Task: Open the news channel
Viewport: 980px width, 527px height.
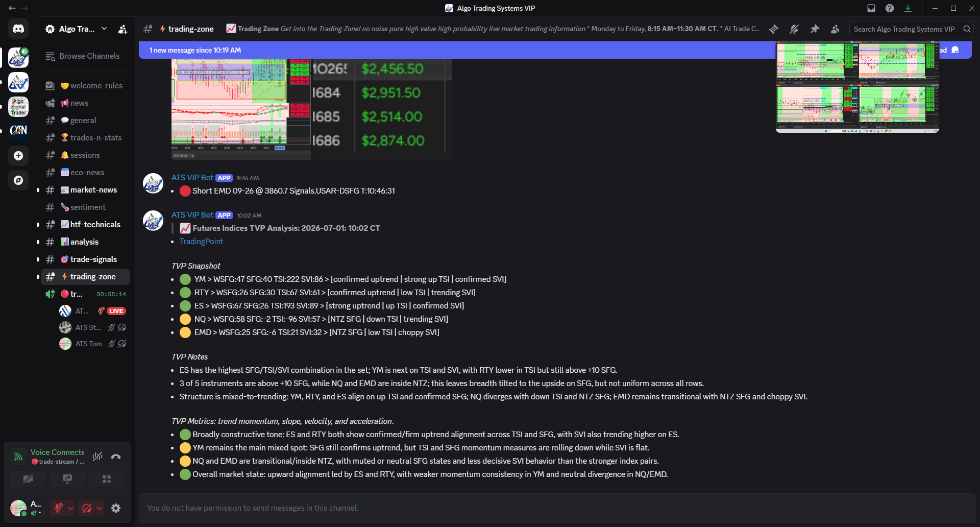Action: pos(85,103)
